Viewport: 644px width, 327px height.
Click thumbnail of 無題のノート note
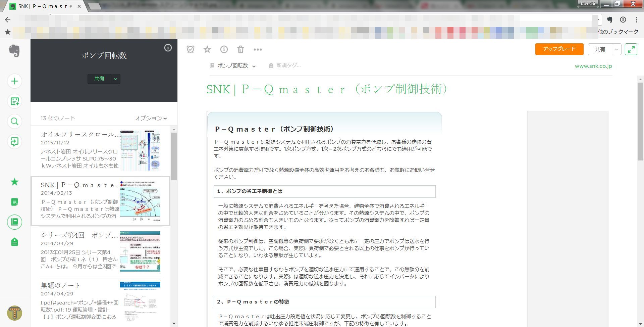[x=140, y=301]
